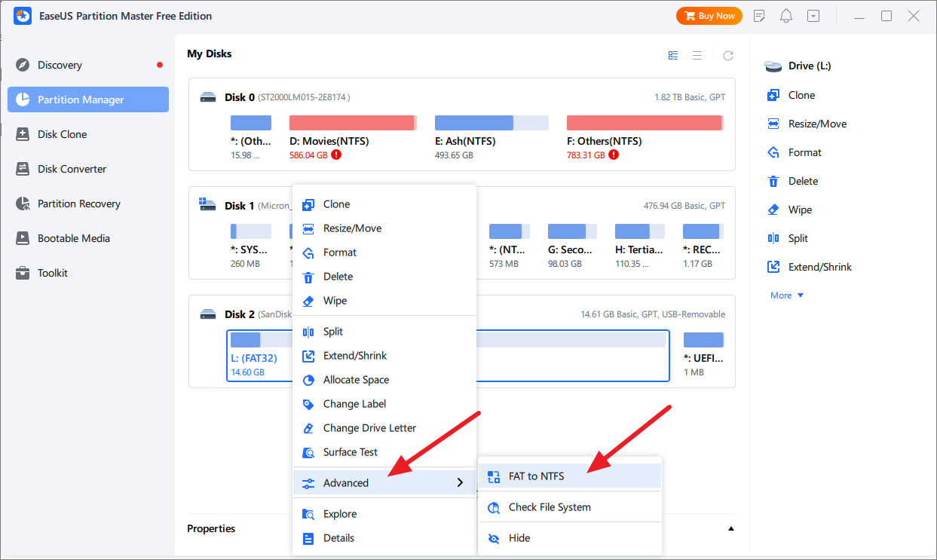This screenshot has width=937, height=560.
Task: Open Toolkit from sidebar
Action: point(88,273)
